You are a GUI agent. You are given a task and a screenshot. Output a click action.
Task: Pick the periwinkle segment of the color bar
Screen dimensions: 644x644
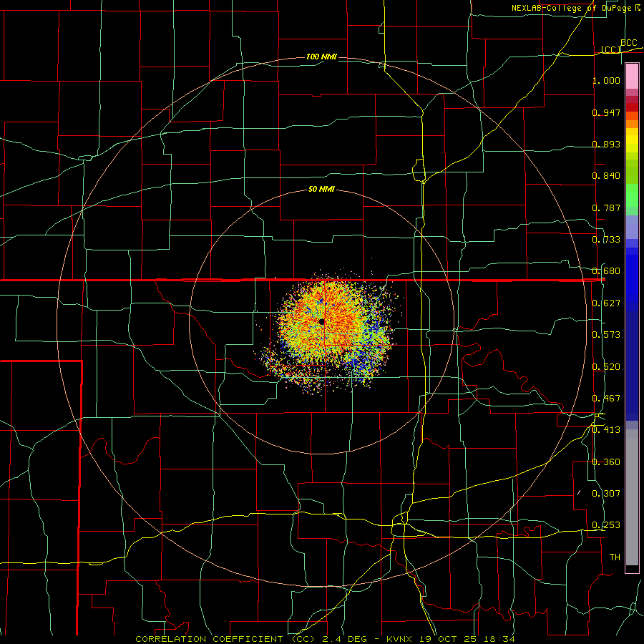point(632,227)
